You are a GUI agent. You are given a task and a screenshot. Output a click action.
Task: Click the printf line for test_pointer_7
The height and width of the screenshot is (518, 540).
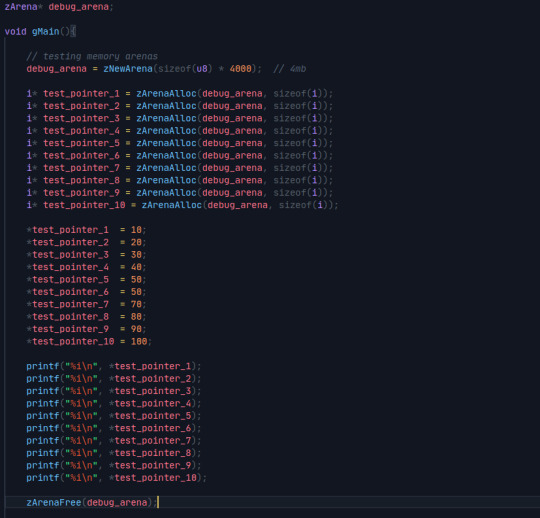114,441
